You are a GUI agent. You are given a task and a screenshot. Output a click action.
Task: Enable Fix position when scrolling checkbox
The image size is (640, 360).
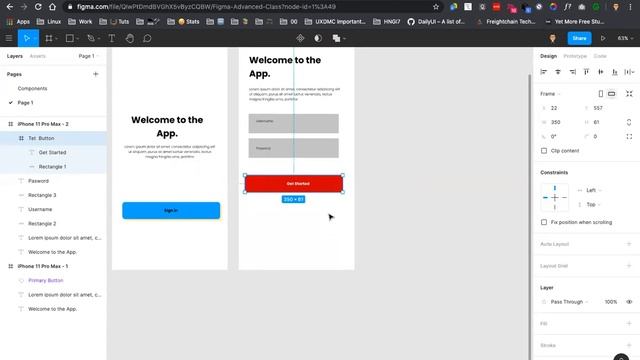point(544,222)
